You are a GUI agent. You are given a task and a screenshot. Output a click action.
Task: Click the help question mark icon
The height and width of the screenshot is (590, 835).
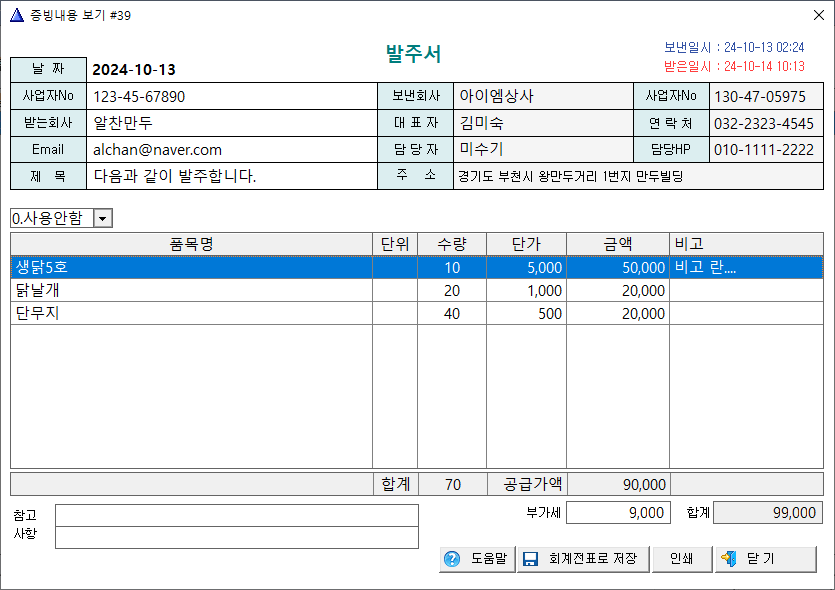point(452,559)
